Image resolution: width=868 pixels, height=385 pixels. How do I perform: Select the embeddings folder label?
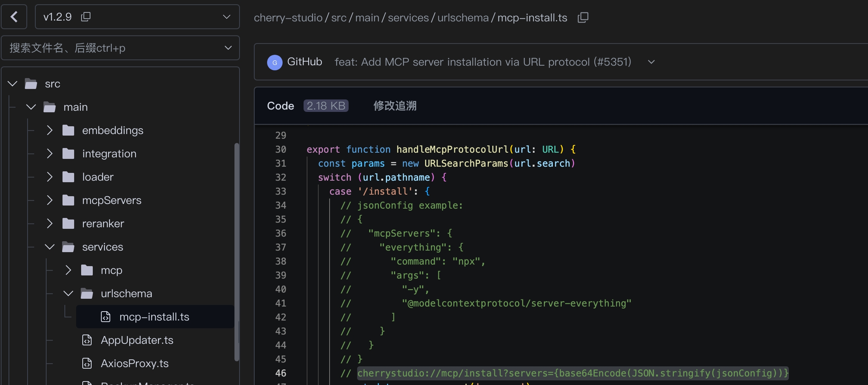point(113,130)
